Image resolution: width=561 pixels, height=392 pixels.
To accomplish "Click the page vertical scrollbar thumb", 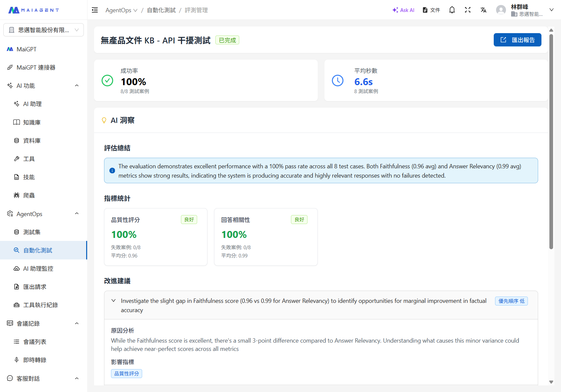I will coord(551,141).
